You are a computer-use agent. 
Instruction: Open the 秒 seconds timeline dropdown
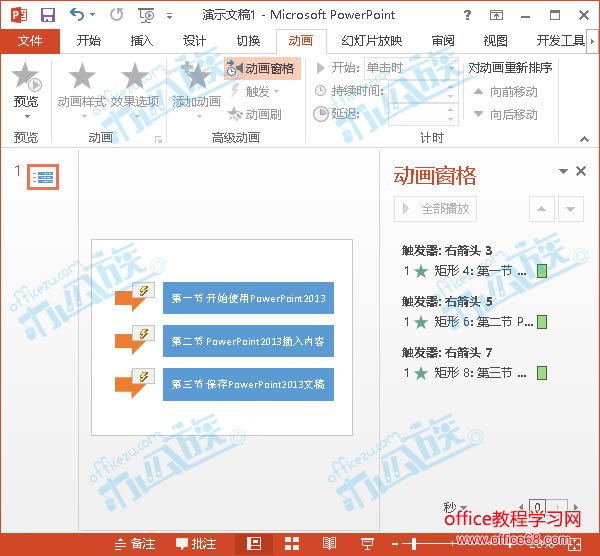pyautogui.click(x=455, y=507)
